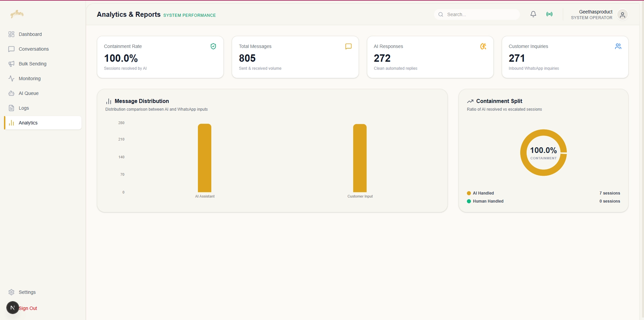
Task: Focus the Search input field
Action: coord(477,14)
